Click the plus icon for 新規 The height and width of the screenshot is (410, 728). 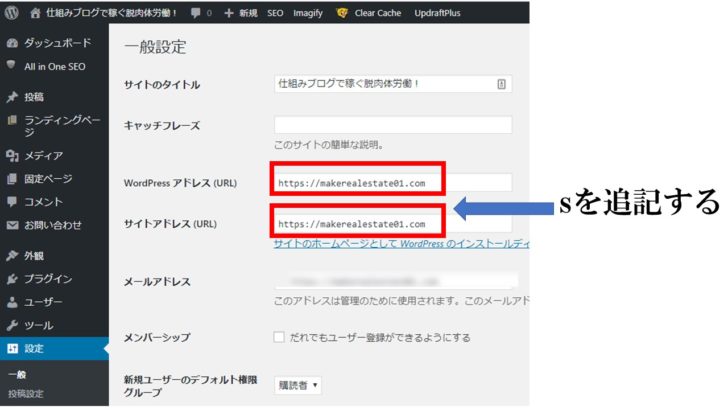[228, 13]
